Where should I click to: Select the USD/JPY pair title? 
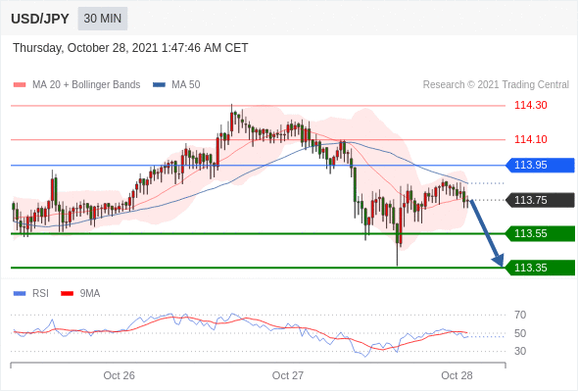pyautogui.click(x=40, y=19)
